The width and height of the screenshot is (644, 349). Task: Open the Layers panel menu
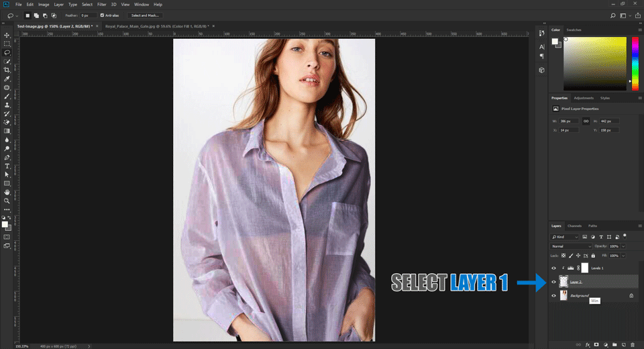640,226
